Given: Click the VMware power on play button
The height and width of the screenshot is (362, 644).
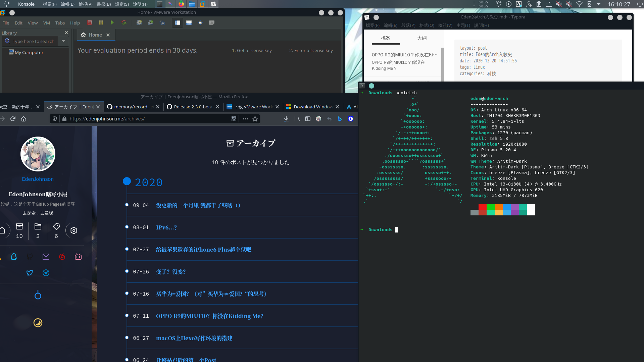Looking at the screenshot, I should [x=112, y=22].
